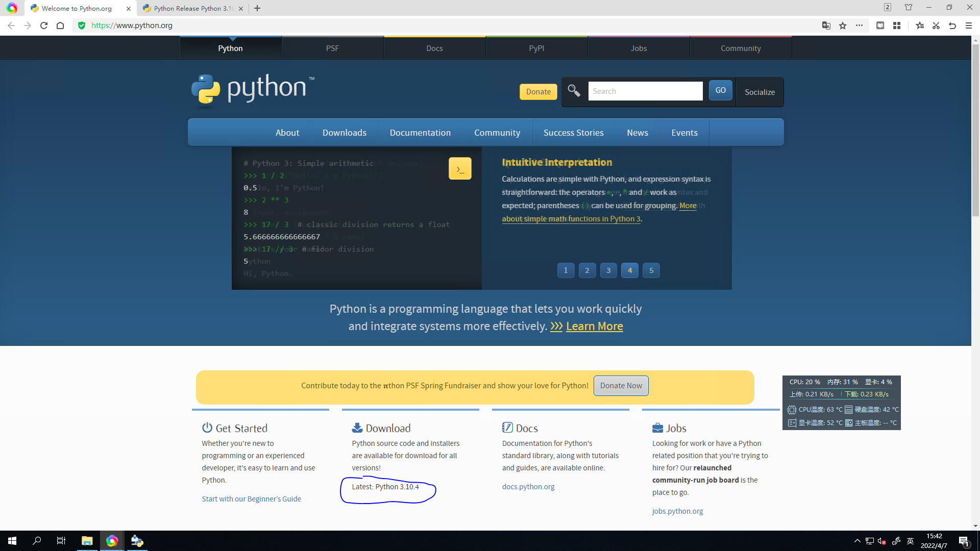Open the Events menu
The image size is (980, 551).
(x=684, y=133)
